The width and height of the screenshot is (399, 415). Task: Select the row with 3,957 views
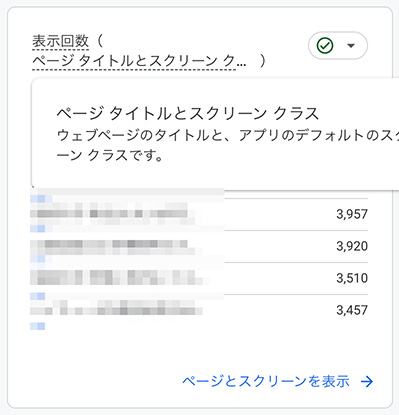[x=199, y=214]
